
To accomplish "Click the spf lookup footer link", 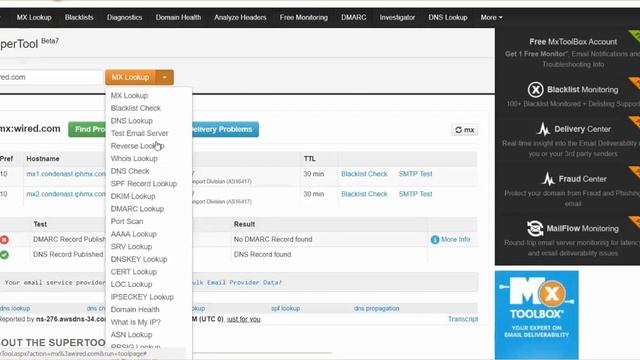I will tap(285, 309).
